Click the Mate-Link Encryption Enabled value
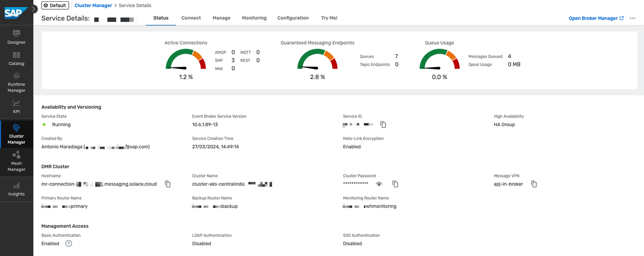This screenshot has height=256, width=644. click(352, 147)
